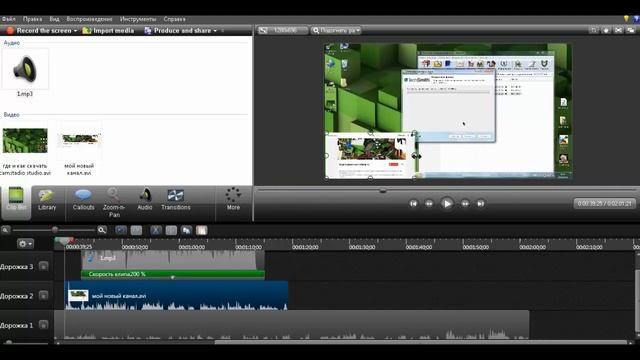Image resolution: width=640 pixels, height=360 pixels.
Task: Select the Дорожка 3 track label
Action: [17, 267]
